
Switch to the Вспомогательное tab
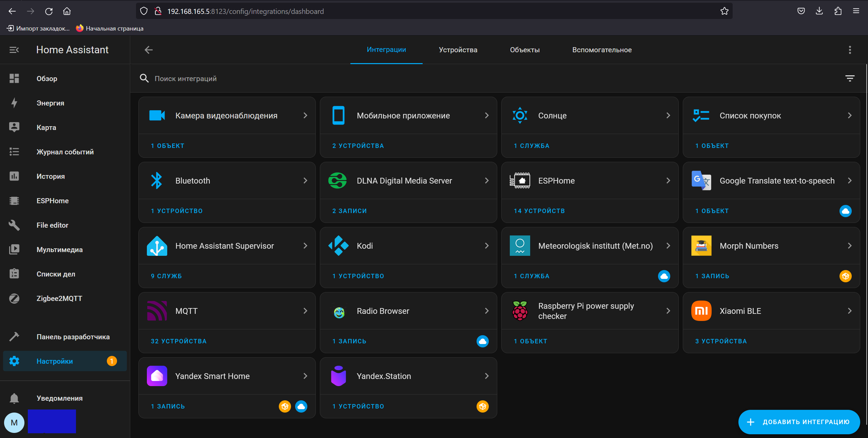pos(601,50)
